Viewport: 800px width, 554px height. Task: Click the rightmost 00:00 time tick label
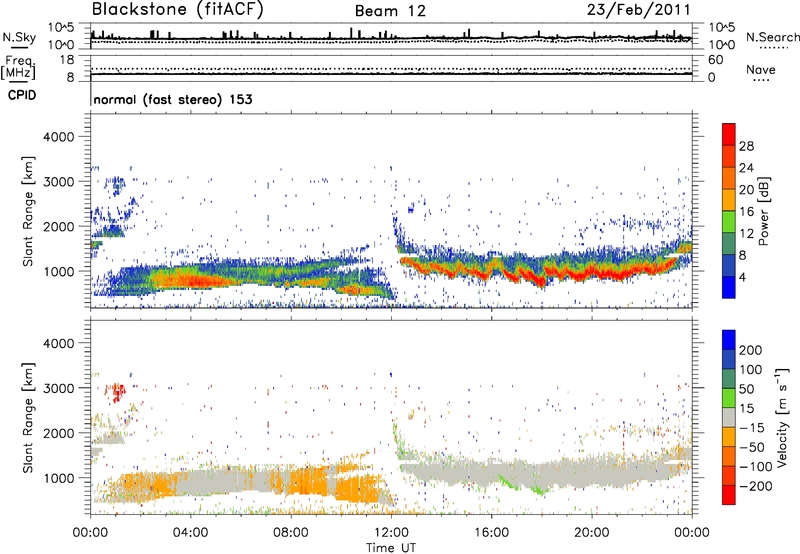pyautogui.click(x=691, y=533)
